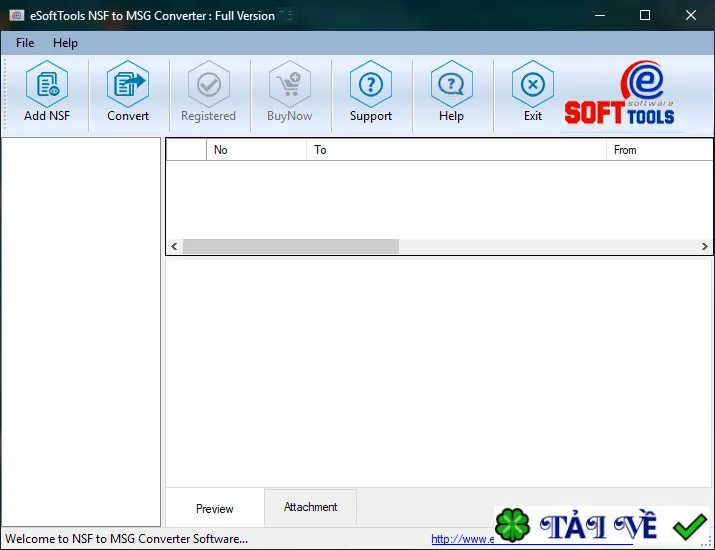The image size is (715, 550).
Task: Sort by the No column header
Action: click(256, 150)
